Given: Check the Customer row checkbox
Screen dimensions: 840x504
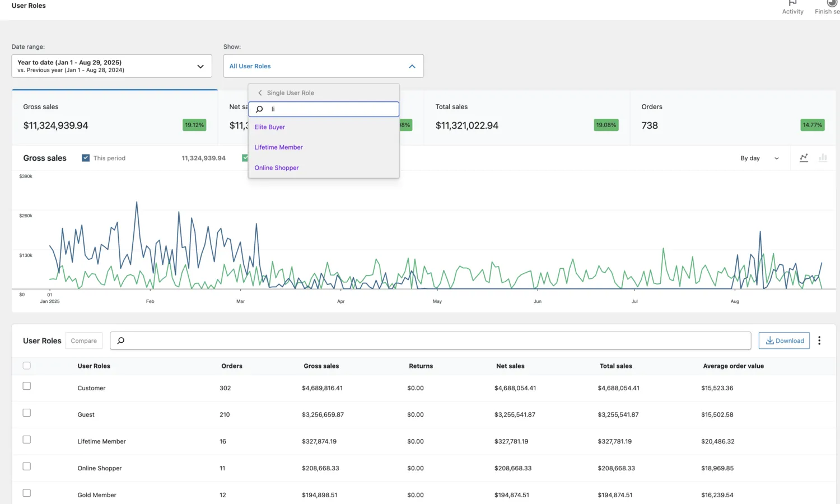Looking at the screenshot, I should point(27,386).
